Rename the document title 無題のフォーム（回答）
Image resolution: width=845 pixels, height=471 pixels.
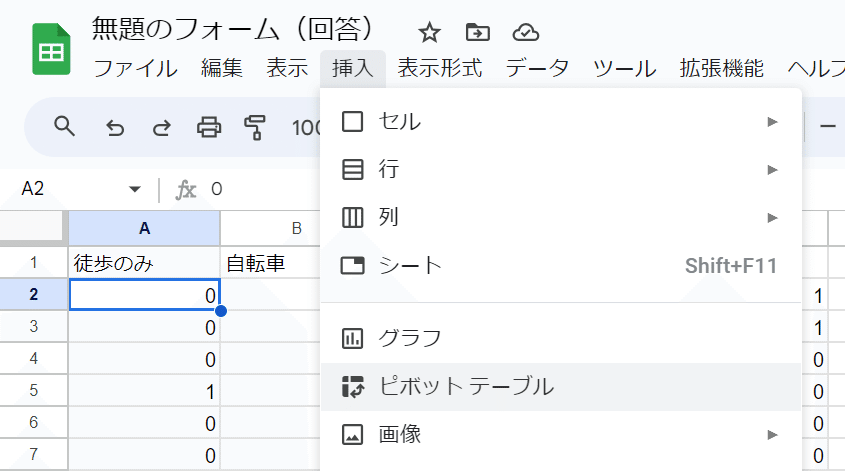point(233,29)
